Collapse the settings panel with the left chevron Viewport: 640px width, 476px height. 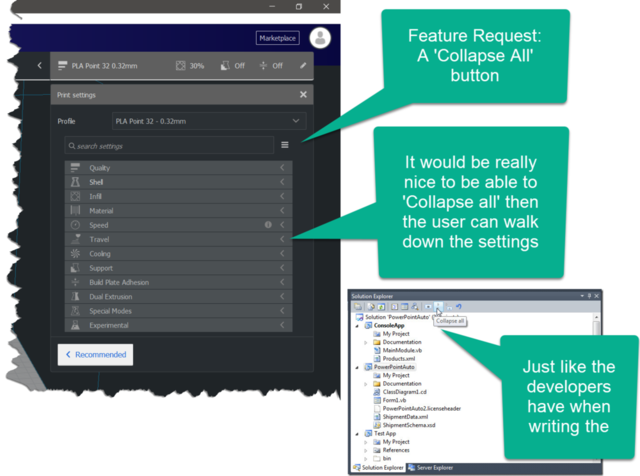40,65
